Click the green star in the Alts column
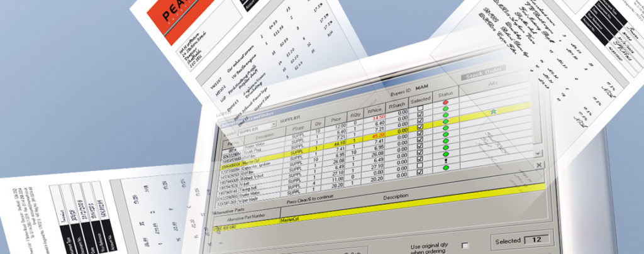The height and width of the screenshot is (254, 644). (493, 112)
